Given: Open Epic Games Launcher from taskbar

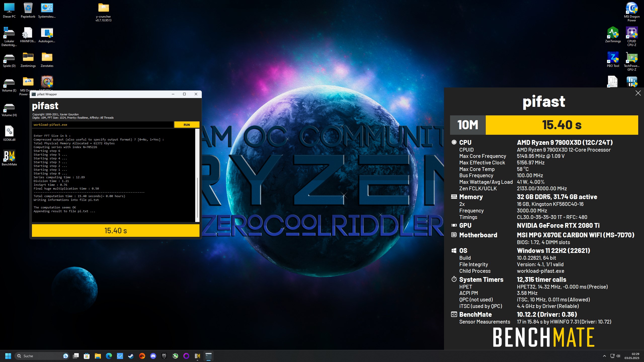Looking at the screenshot, I should tap(164, 356).
